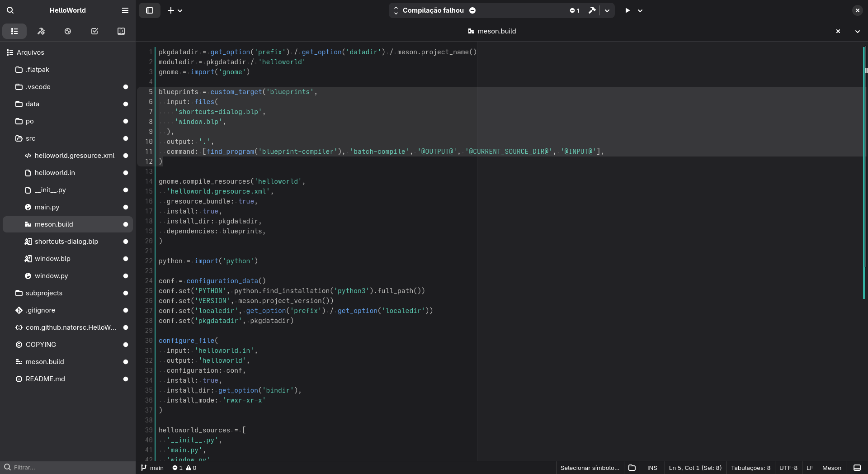Click the plus new document button
This screenshot has height=474, width=868.
click(170, 10)
